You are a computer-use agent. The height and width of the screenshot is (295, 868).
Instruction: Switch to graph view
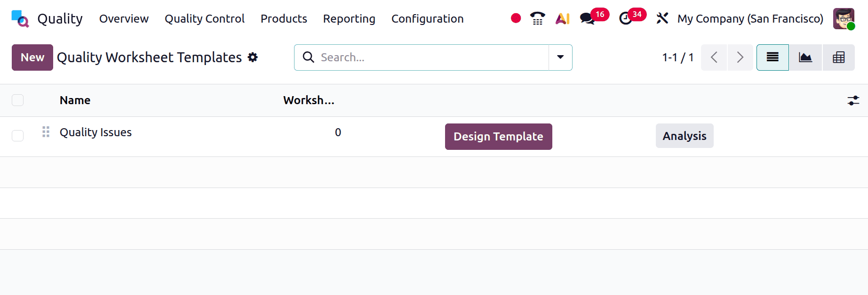pyautogui.click(x=805, y=57)
